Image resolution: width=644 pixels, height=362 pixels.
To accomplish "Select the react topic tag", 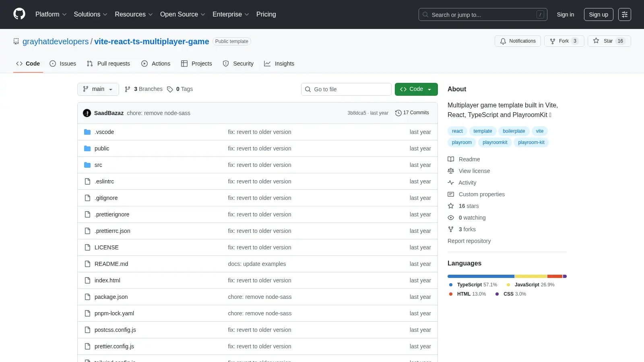I will coord(457,131).
